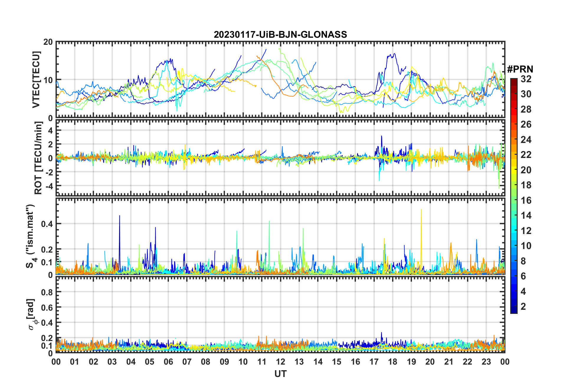Click colorbar tick label 20
Screen dimensions: 561x392
pos(526,170)
